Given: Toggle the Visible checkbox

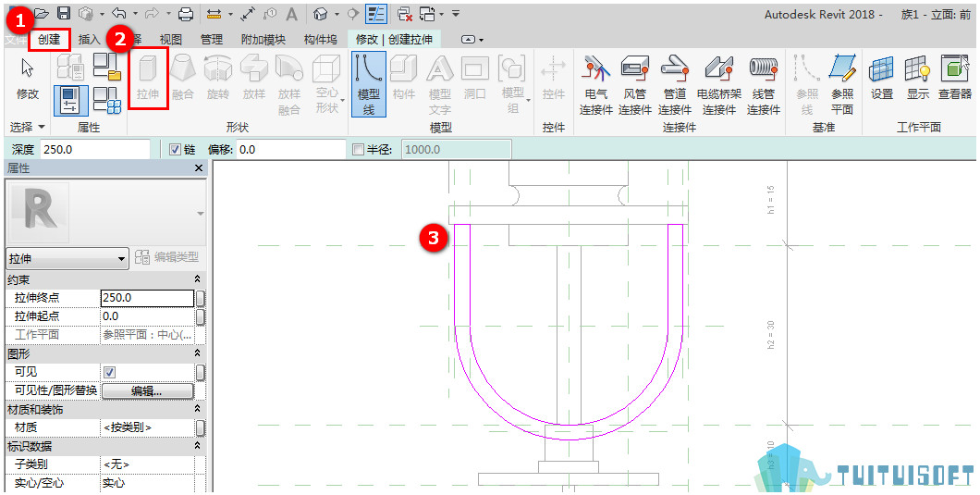Looking at the screenshot, I should click(x=109, y=372).
